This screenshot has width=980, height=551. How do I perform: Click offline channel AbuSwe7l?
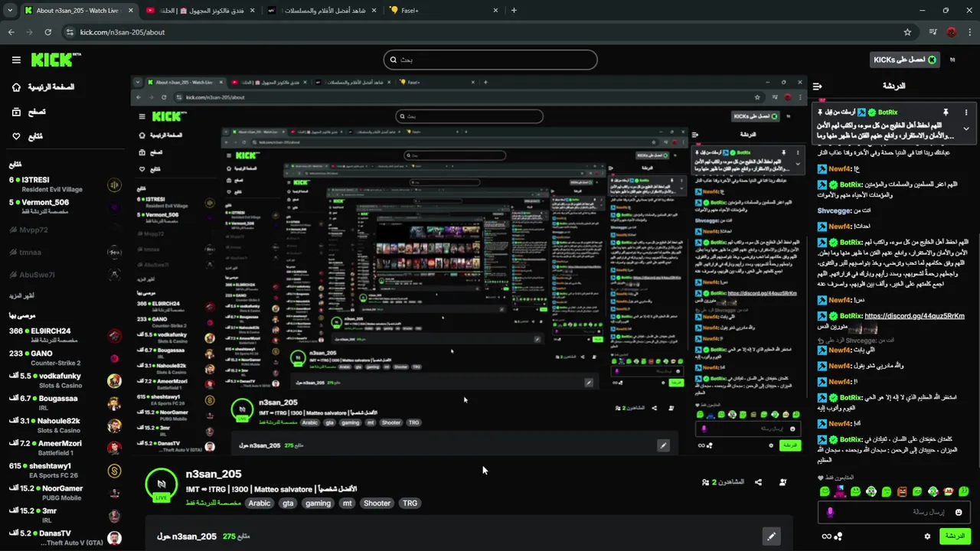65,274
